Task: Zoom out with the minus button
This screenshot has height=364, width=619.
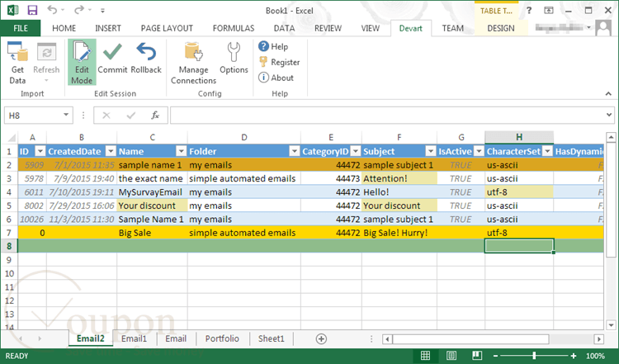Action: 495,356
